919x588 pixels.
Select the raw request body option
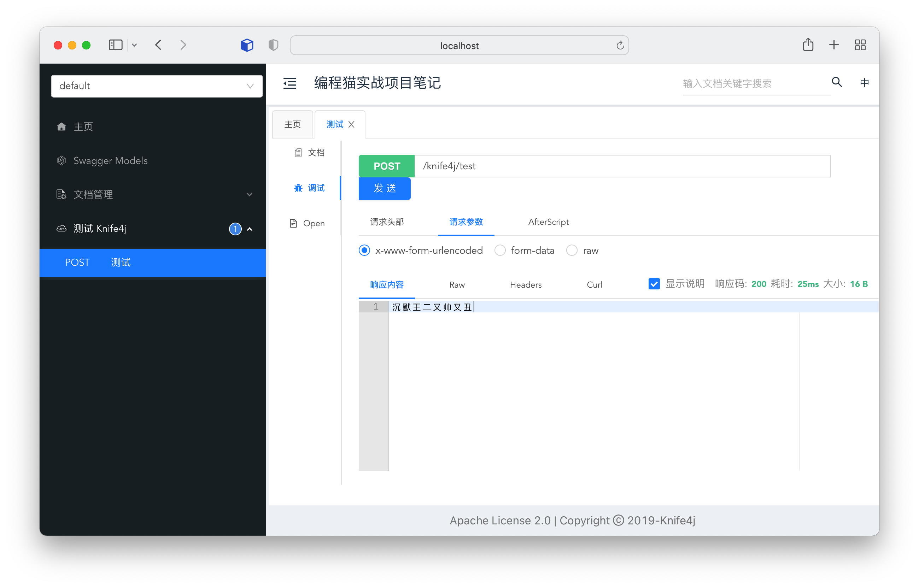point(572,251)
